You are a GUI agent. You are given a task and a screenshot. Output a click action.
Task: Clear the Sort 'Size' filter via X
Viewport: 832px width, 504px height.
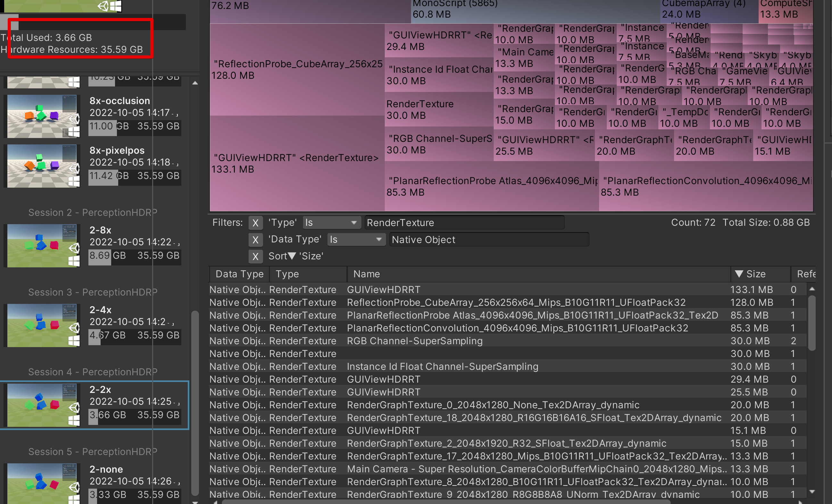click(255, 256)
